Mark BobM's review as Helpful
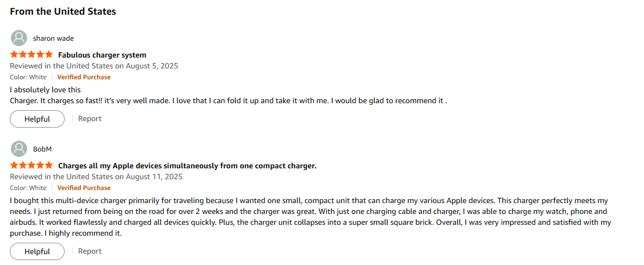 click(37, 251)
